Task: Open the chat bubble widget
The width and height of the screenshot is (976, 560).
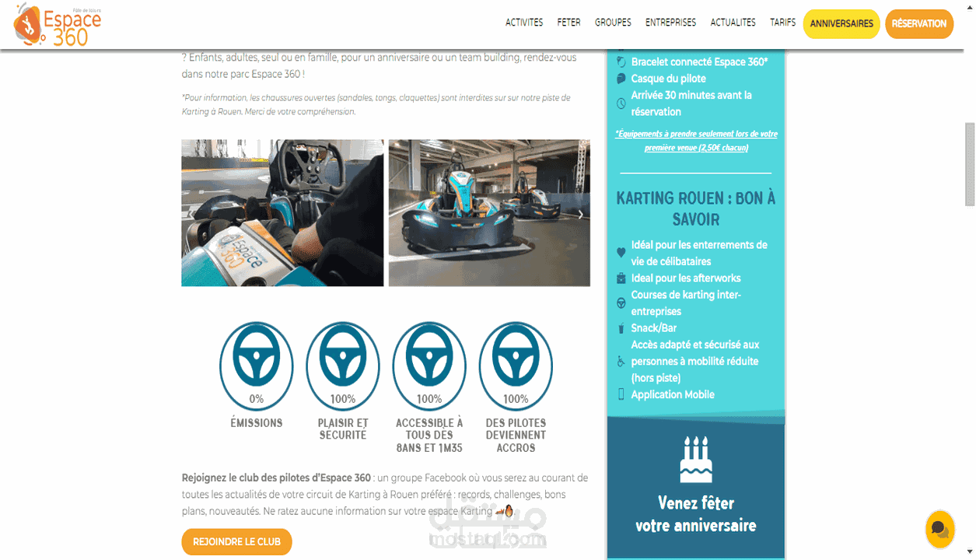Action: click(939, 530)
